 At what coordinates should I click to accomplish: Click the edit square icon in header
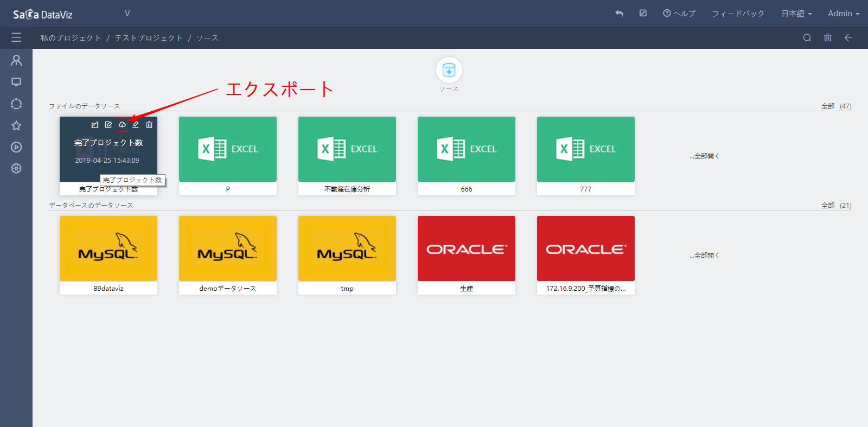(x=643, y=13)
